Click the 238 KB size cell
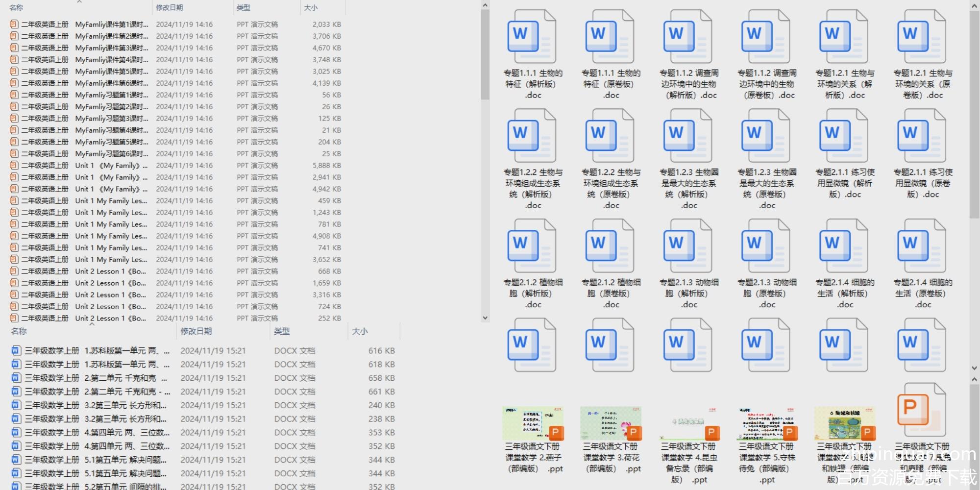Screen dimensions: 980x490 pyautogui.click(x=381, y=419)
